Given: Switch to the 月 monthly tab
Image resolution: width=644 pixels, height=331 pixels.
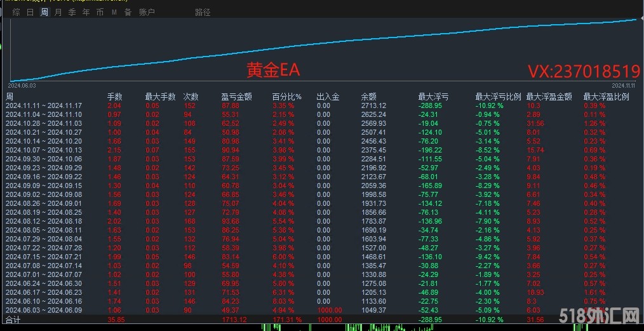Looking at the screenshot, I should coord(58,12).
